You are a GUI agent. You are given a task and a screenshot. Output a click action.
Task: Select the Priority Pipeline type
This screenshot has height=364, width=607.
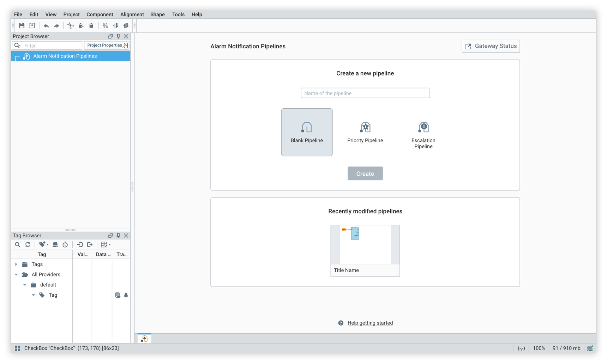pyautogui.click(x=365, y=132)
